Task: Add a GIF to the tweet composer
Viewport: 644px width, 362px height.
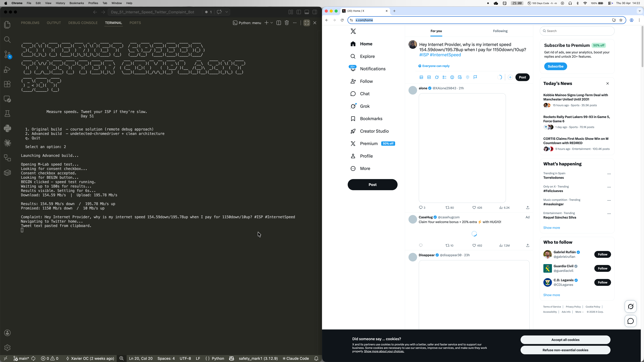Action: click(x=429, y=77)
